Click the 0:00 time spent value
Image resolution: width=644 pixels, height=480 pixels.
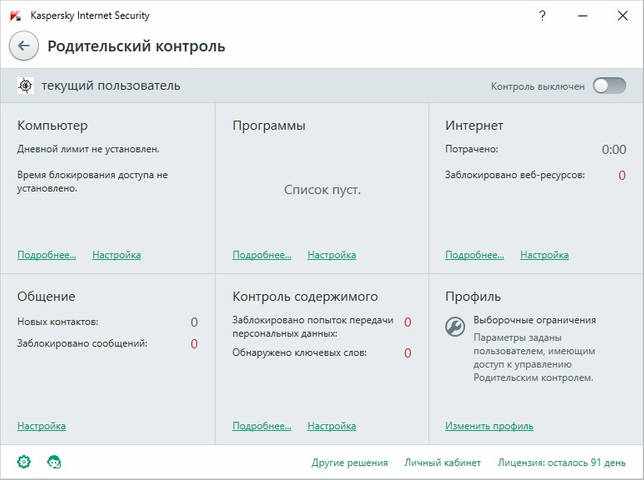click(x=614, y=149)
